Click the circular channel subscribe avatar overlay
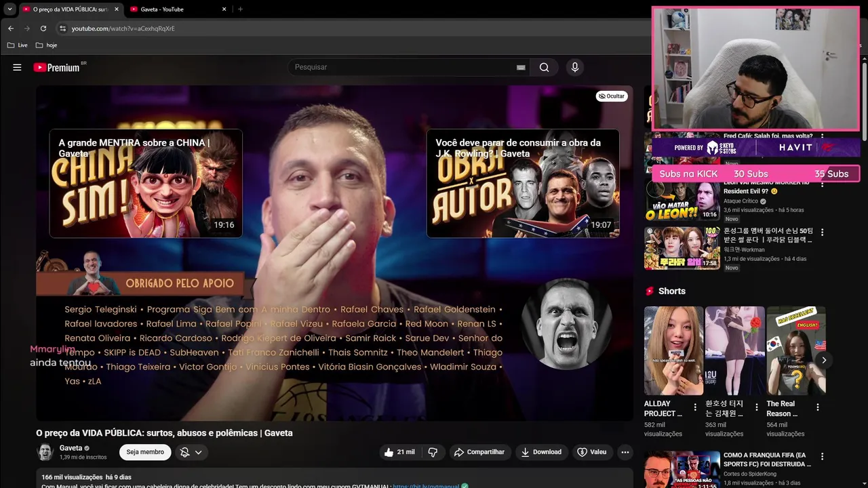Viewport: 868px width, 488px height. point(567,323)
